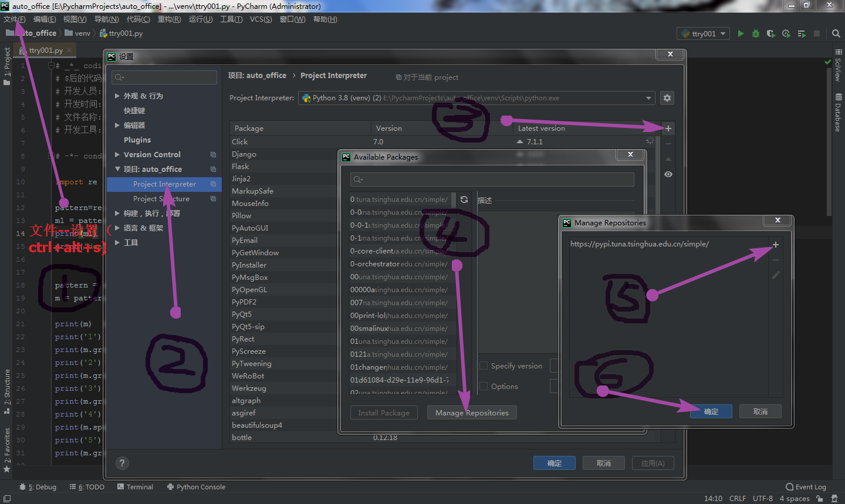Image resolution: width=845 pixels, height=504 pixels.
Task: Click the settings search field
Action: [x=164, y=77]
